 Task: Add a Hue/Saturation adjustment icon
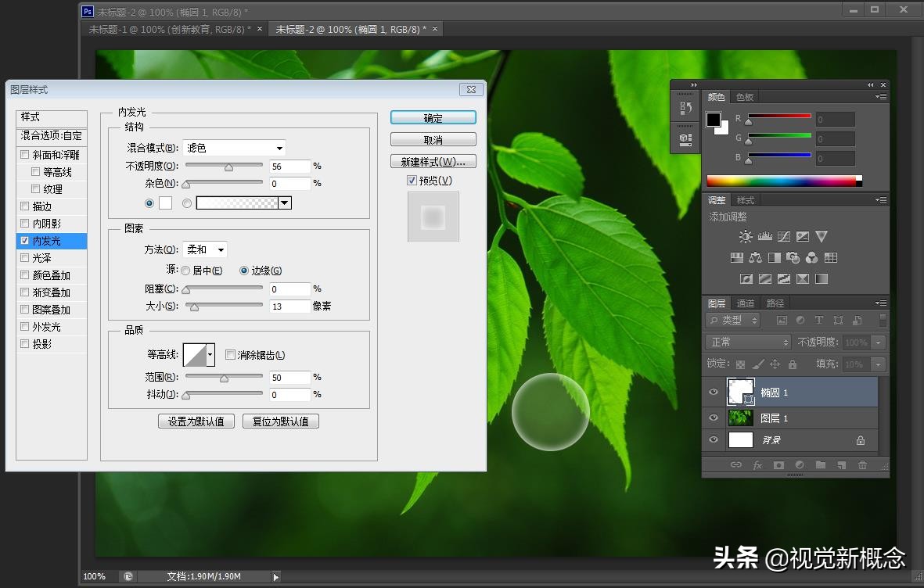pos(736,257)
